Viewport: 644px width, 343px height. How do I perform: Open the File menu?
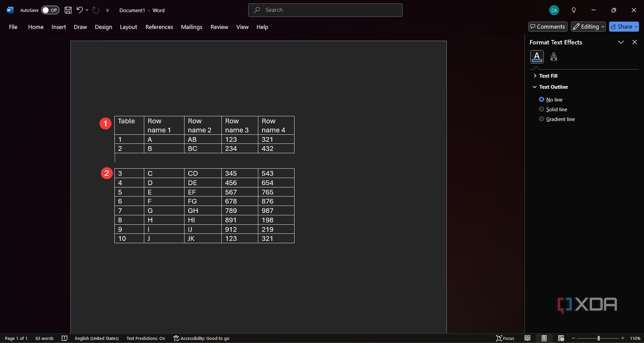[13, 27]
